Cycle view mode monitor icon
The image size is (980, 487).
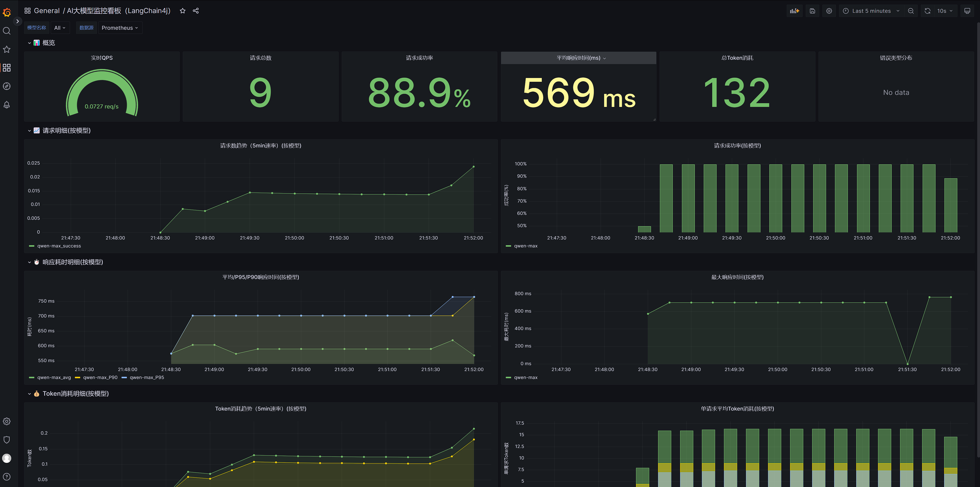pyautogui.click(x=967, y=11)
